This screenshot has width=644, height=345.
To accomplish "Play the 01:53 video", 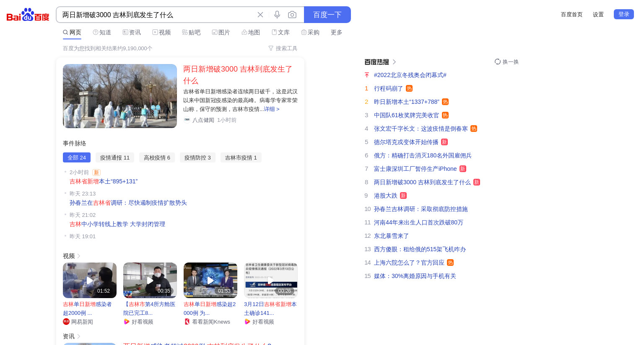I will click(x=210, y=280).
